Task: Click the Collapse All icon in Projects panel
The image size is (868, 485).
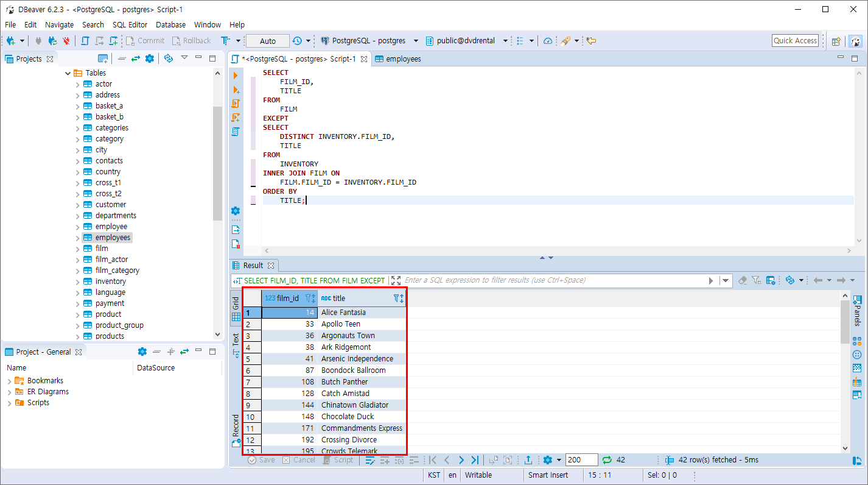Action: pos(122,58)
